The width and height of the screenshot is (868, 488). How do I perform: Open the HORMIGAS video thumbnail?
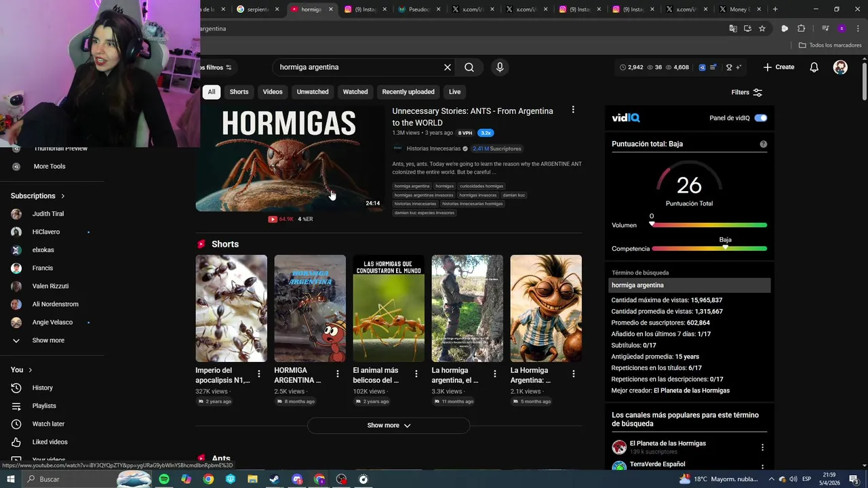pyautogui.click(x=289, y=159)
